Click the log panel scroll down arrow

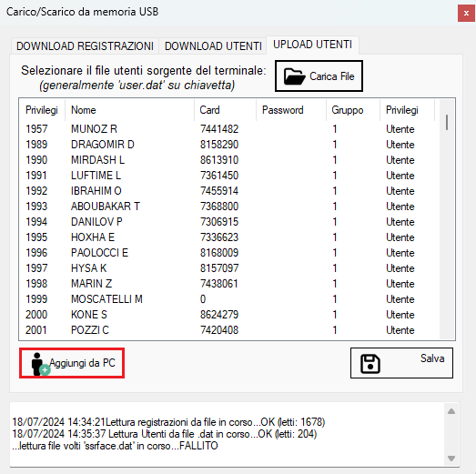click(x=451, y=459)
